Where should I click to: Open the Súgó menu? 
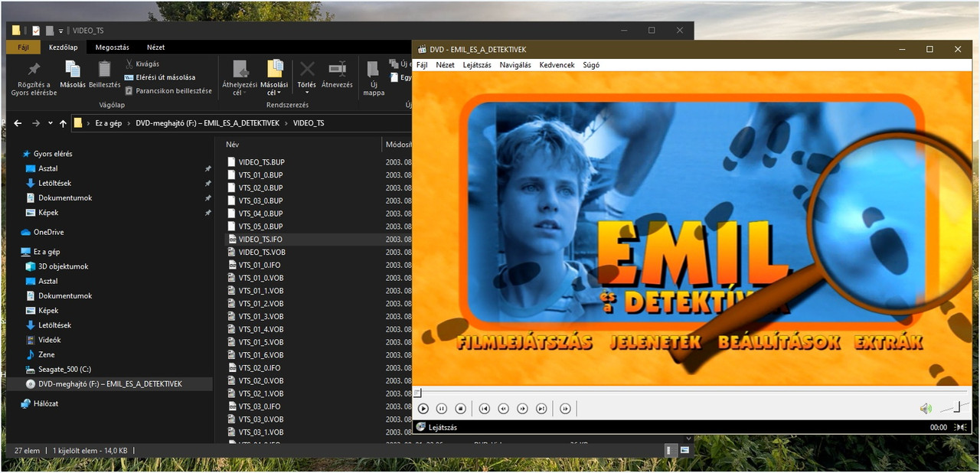click(x=591, y=65)
